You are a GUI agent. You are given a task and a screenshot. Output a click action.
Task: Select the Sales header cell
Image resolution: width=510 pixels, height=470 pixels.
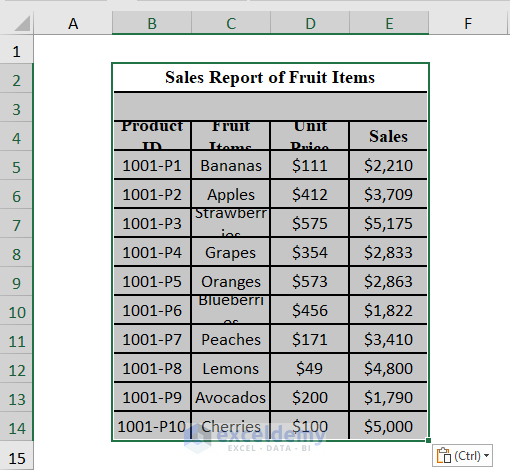coord(388,136)
